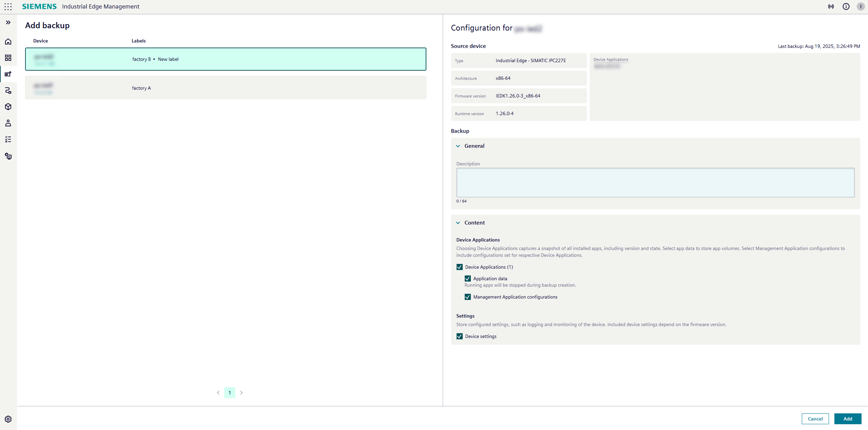Go to Home in the sidebar
Screen dimensions: 868x430
click(8, 42)
